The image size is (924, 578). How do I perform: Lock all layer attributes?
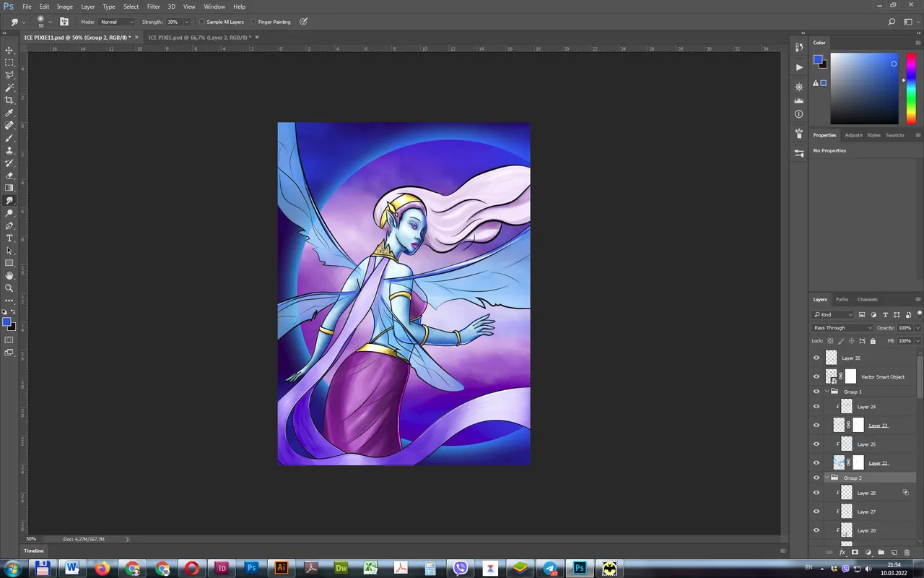click(x=873, y=341)
